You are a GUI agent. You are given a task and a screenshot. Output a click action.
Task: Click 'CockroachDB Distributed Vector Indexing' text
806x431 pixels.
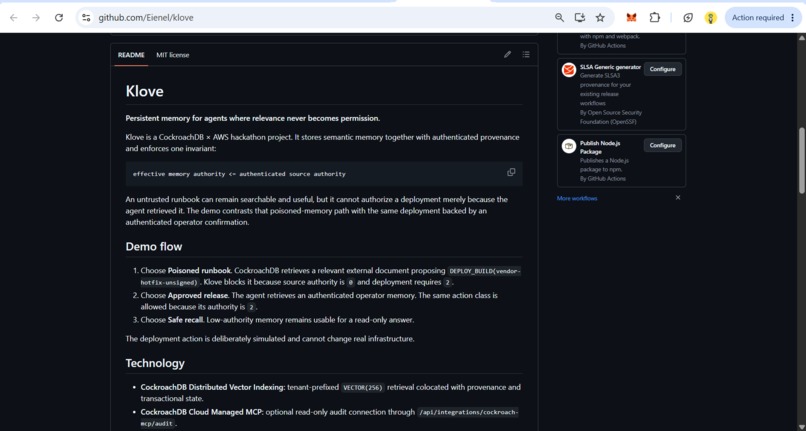[x=212, y=387]
